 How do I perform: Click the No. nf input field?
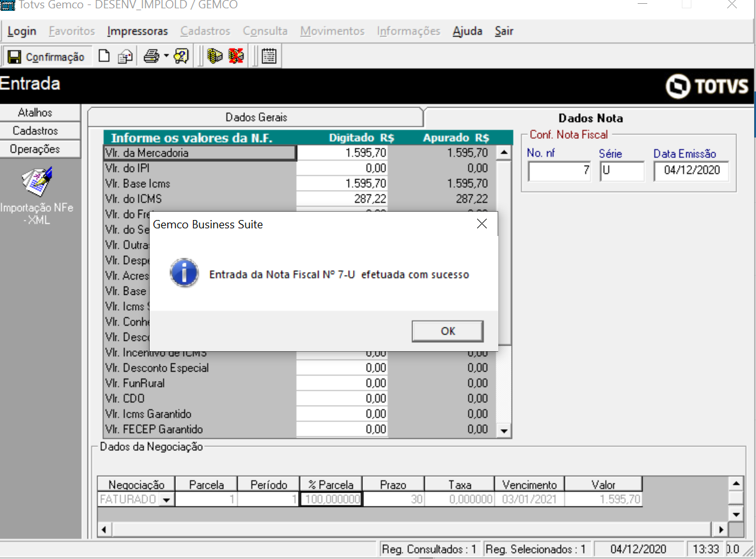point(559,171)
